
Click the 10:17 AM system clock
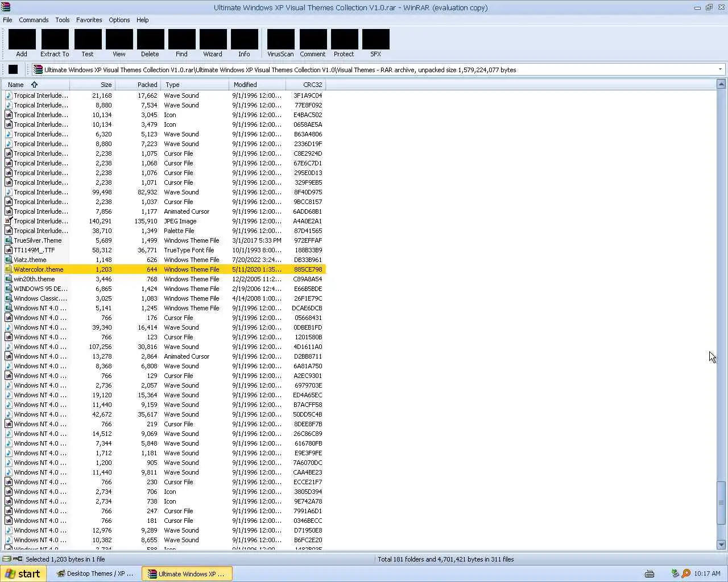(x=707, y=573)
